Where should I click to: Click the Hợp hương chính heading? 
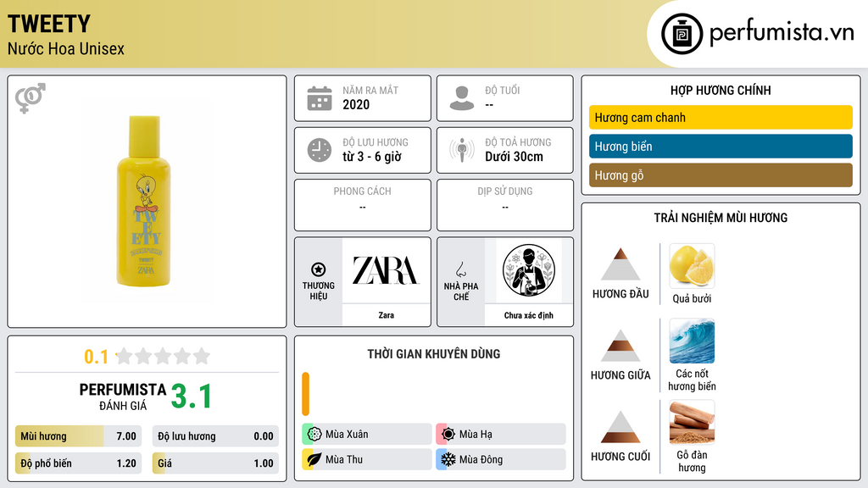721,90
